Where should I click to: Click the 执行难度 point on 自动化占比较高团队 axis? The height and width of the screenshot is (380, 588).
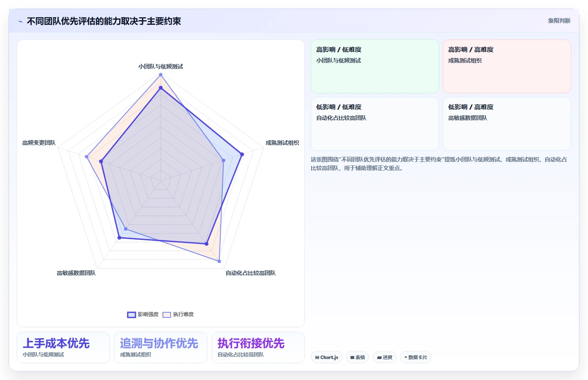pos(219,261)
